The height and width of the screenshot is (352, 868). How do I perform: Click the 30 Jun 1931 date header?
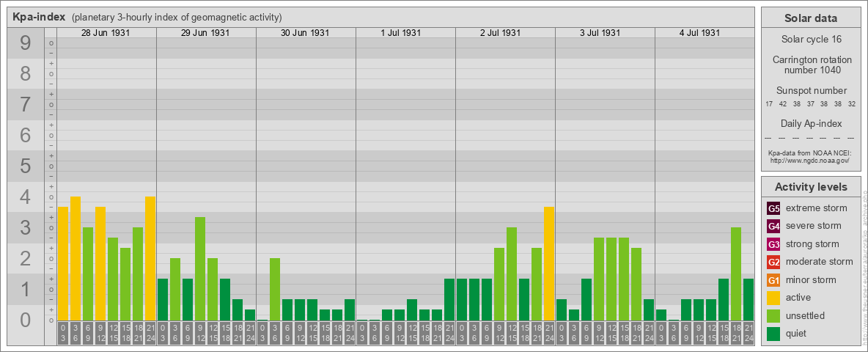305,33
